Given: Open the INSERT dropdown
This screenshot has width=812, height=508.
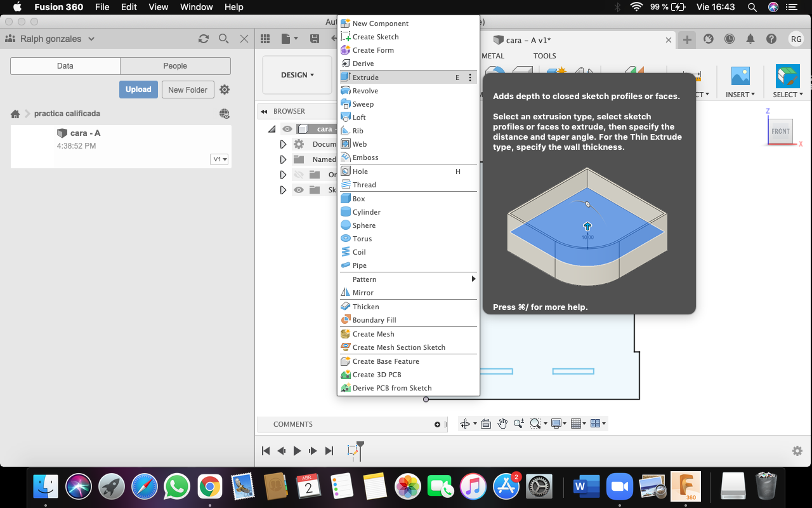Looking at the screenshot, I should coord(740,95).
